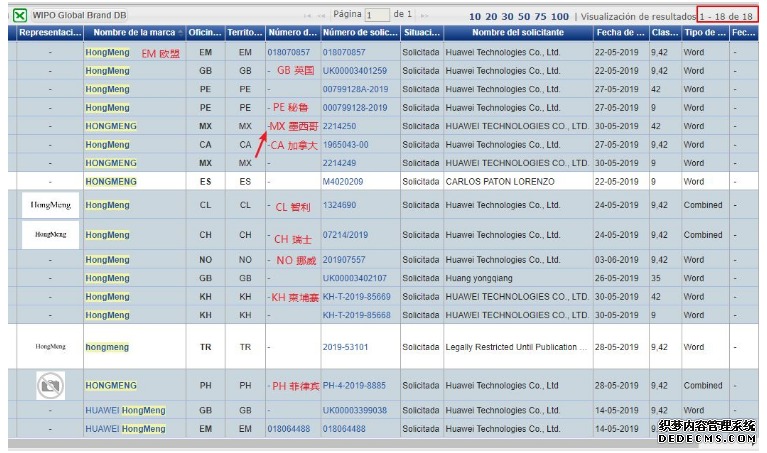Click Número de solicitud column header
Image resolution: width=767 pixels, height=453 pixels.
click(x=360, y=33)
